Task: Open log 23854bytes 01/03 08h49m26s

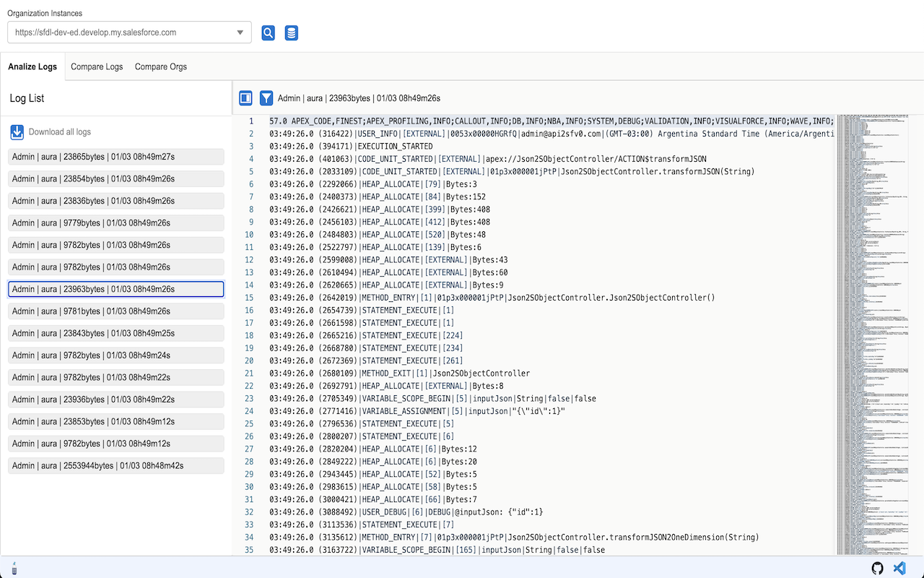Action: pyautogui.click(x=115, y=178)
